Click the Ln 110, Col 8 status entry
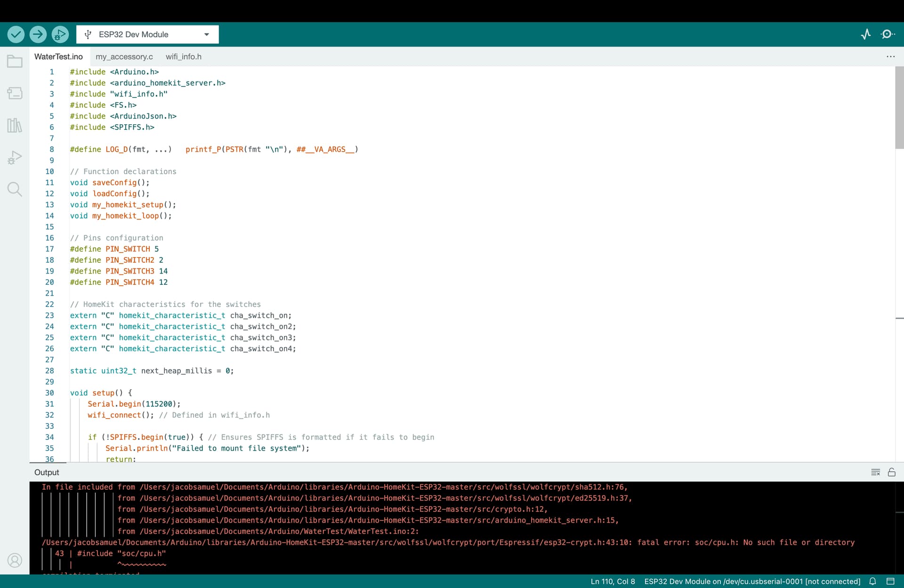This screenshot has height=588, width=904. pyautogui.click(x=613, y=581)
